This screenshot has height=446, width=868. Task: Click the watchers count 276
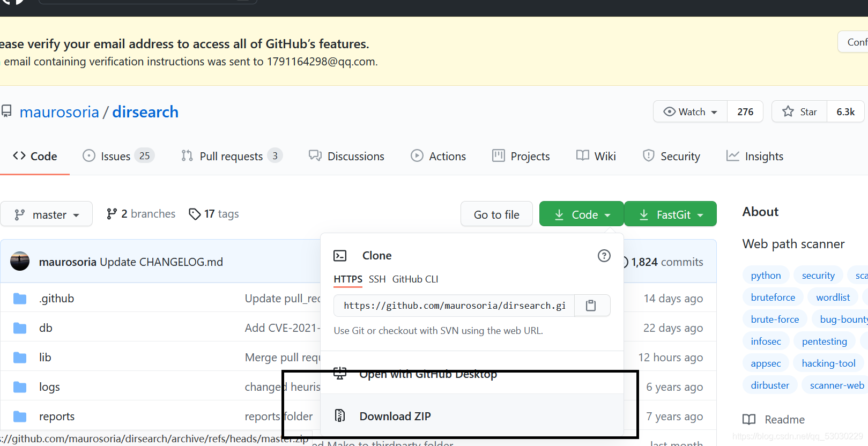[x=745, y=111]
